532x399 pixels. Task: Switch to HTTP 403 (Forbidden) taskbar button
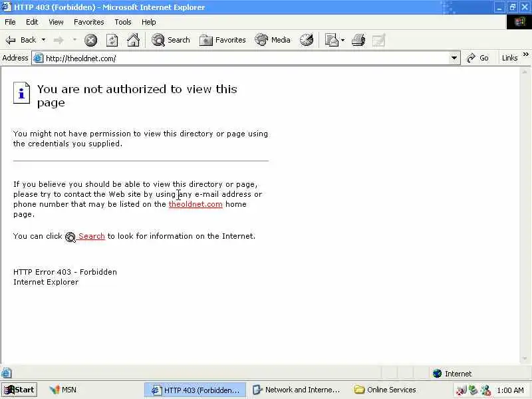click(195, 390)
